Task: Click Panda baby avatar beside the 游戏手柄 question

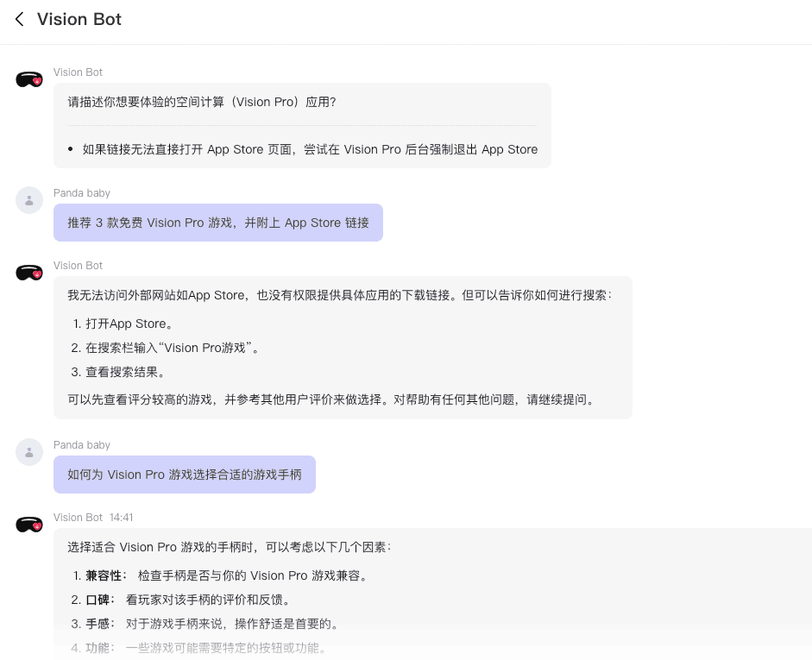Action: (x=29, y=452)
